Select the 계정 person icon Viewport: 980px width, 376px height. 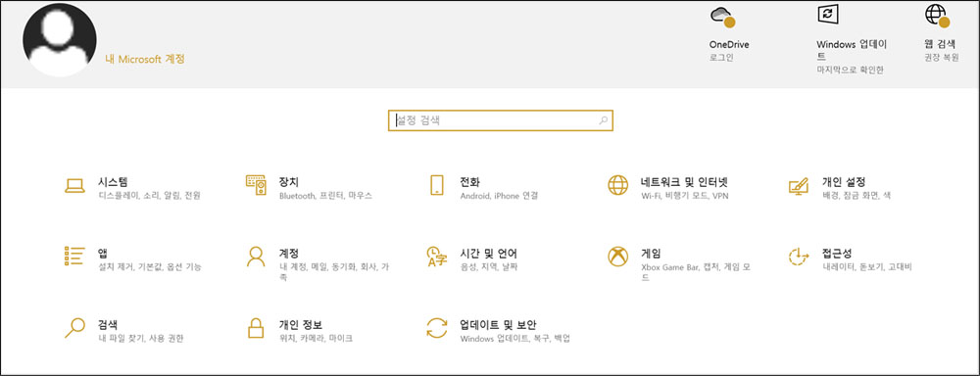point(256,257)
